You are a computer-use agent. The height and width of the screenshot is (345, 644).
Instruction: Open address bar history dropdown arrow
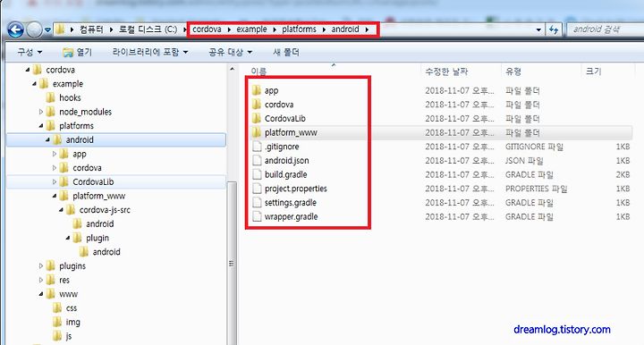538,30
